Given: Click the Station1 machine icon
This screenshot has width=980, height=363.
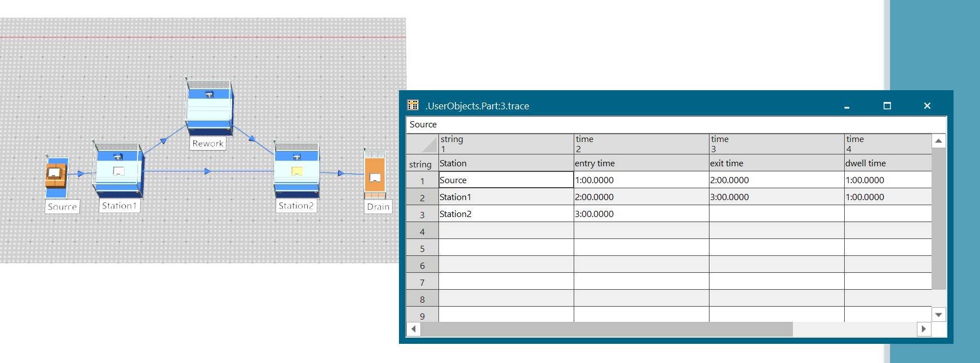Looking at the screenshot, I should pyautogui.click(x=119, y=170).
